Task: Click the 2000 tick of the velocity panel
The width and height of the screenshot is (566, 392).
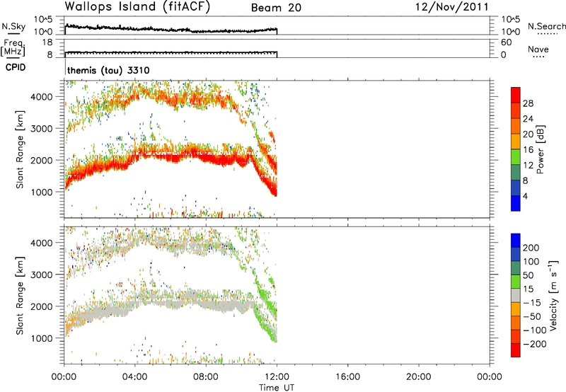Action: pyautogui.click(x=41, y=306)
